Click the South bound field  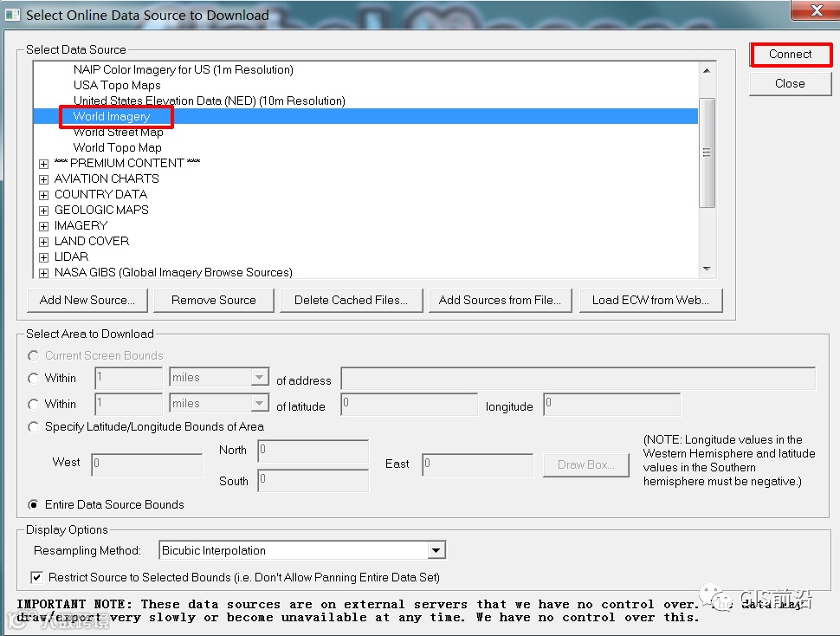pos(313,481)
